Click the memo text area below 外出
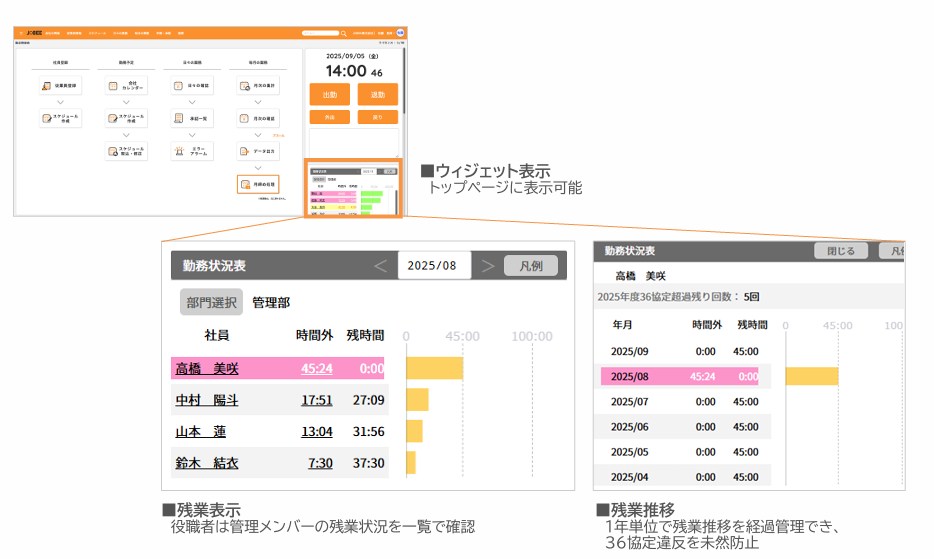 pyautogui.click(x=354, y=142)
